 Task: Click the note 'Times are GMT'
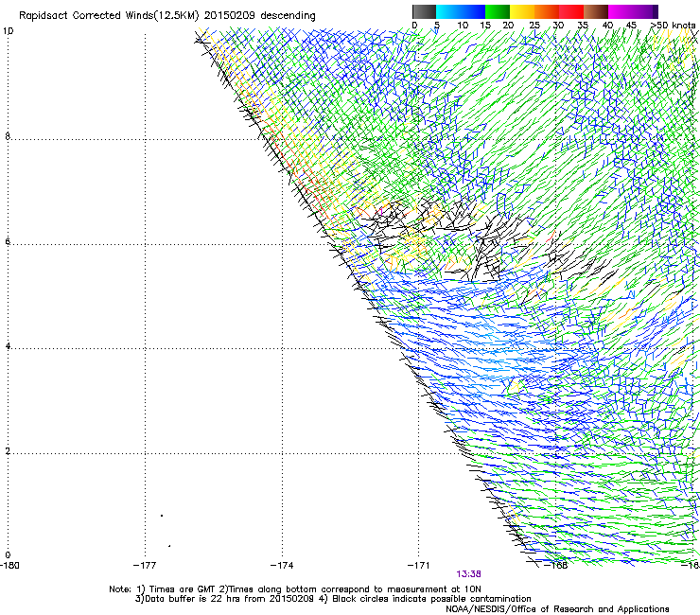(x=183, y=589)
